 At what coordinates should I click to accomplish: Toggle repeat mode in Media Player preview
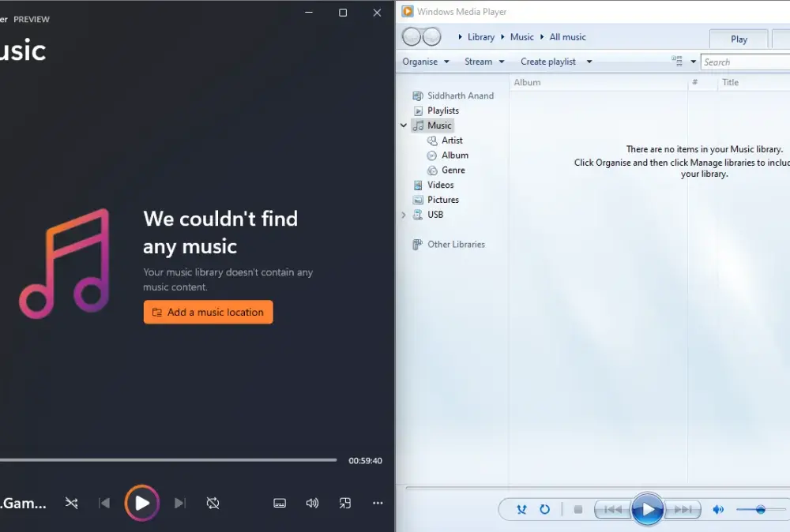click(213, 503)
